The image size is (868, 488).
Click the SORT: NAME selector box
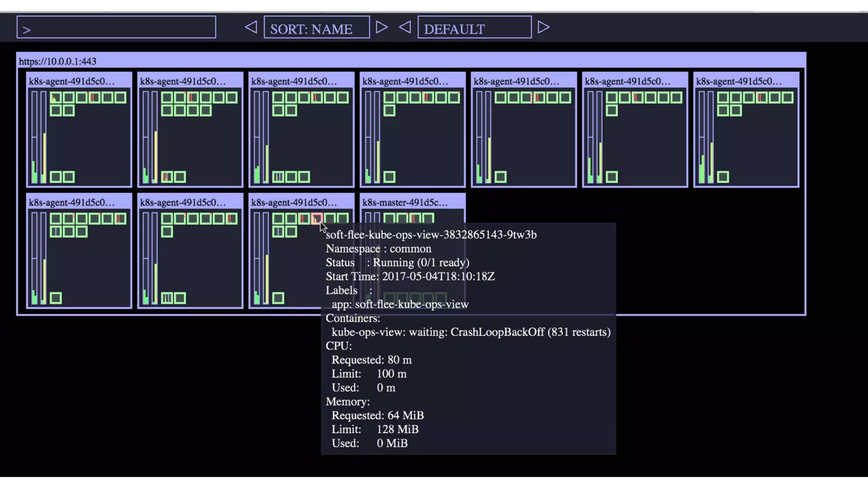317,28
